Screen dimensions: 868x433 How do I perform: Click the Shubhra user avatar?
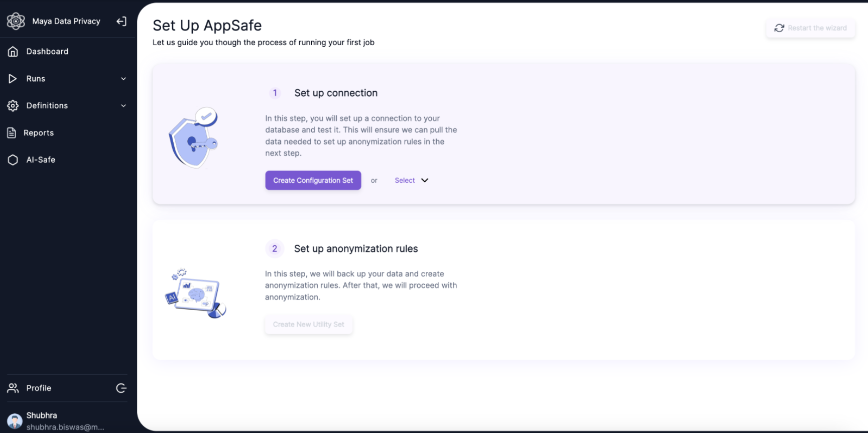pyautogui.click(x=15, y=421)
